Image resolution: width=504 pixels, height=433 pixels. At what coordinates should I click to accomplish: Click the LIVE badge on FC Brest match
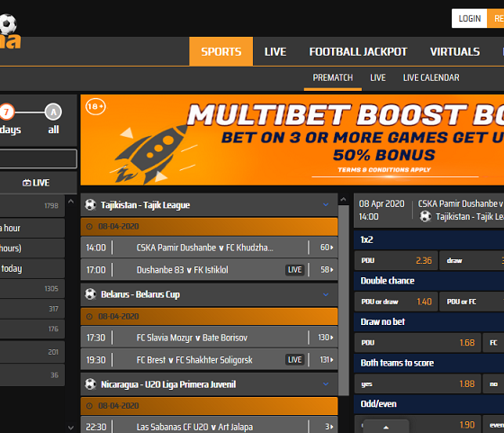click(295, 360)
